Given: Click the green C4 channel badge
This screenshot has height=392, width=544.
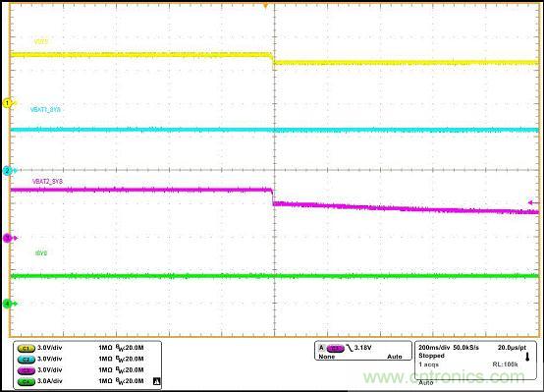Looking at the screenshot, I should pyautogui.click(x=26, y=381).
